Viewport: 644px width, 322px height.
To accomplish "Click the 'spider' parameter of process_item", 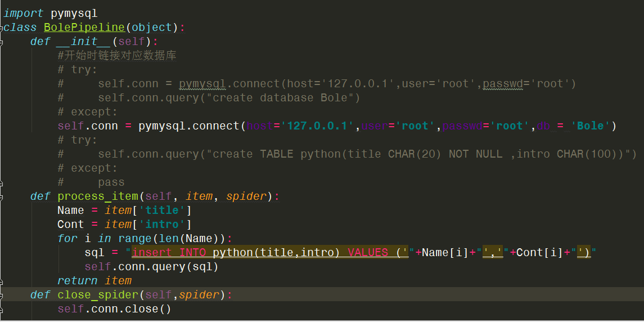I will tap(246, 196).
